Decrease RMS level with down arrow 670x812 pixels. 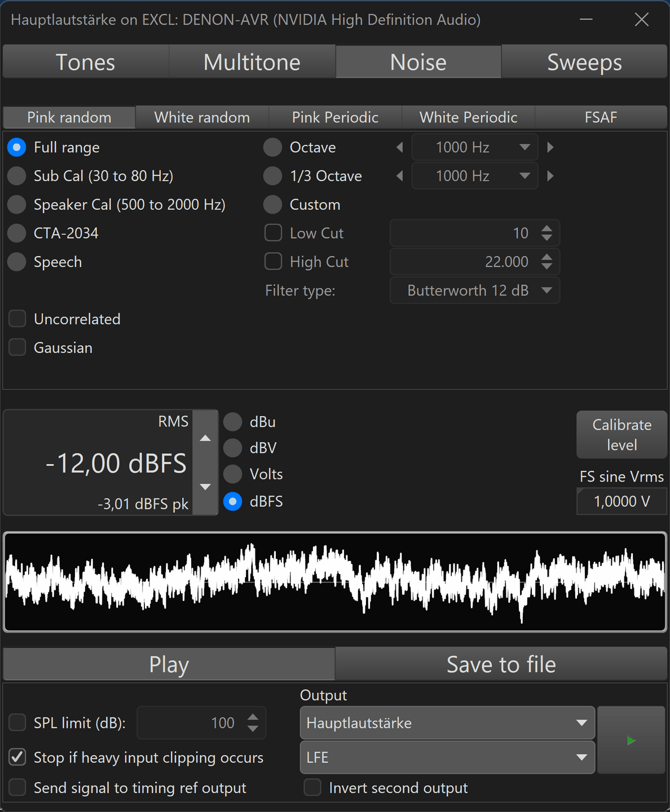coord(205,487)
